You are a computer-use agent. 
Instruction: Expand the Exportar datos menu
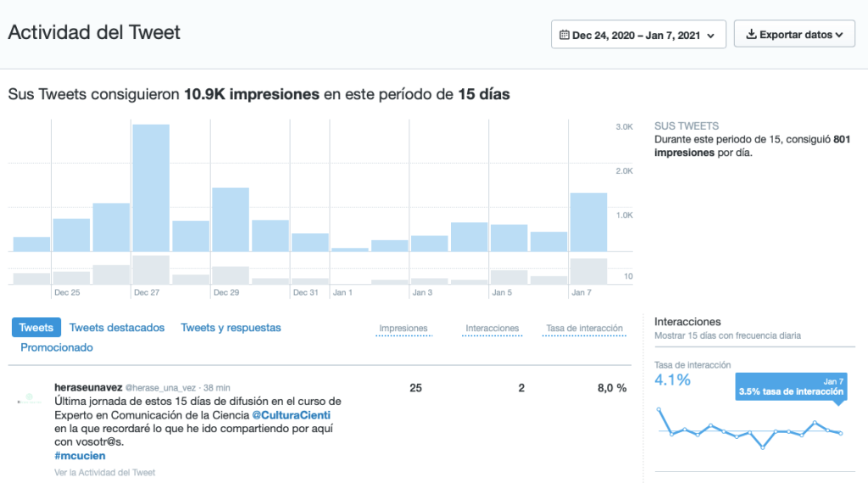pos(794,36)
